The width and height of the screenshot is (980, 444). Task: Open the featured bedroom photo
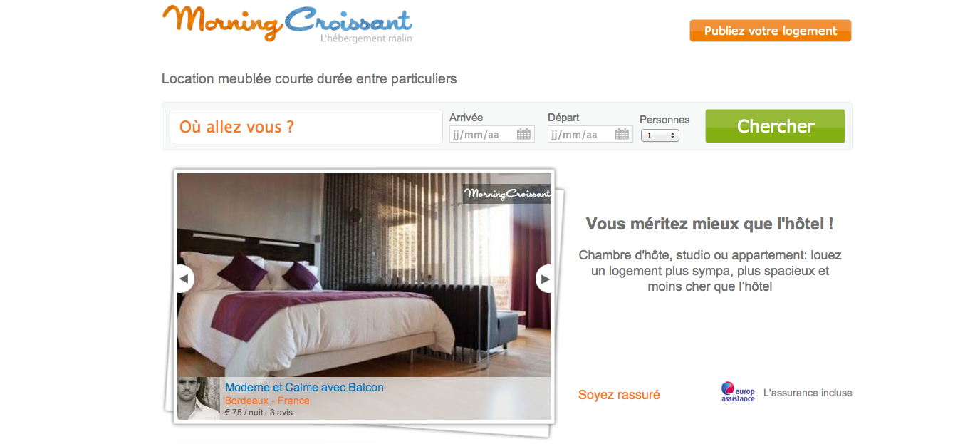(364, 275)
